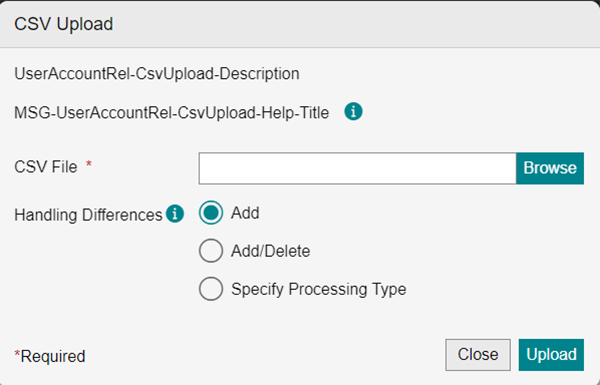Click the red asterisk next to CSV File
The width and height of the screenshot is (600, 385).
point(89,164)
